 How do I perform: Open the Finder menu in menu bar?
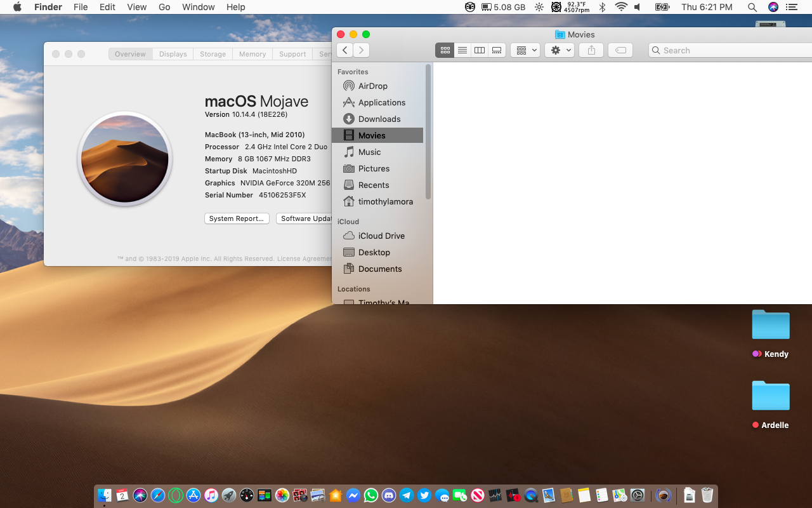point(48,7)
